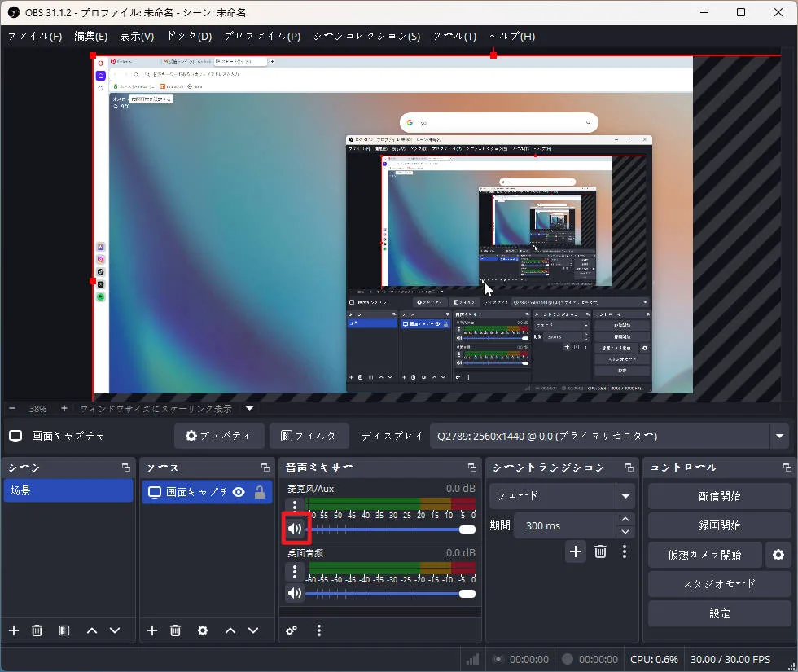Viewport: 798px width, 672px height.
Task: Open options menu for 桌面音频
Action: 295,571
